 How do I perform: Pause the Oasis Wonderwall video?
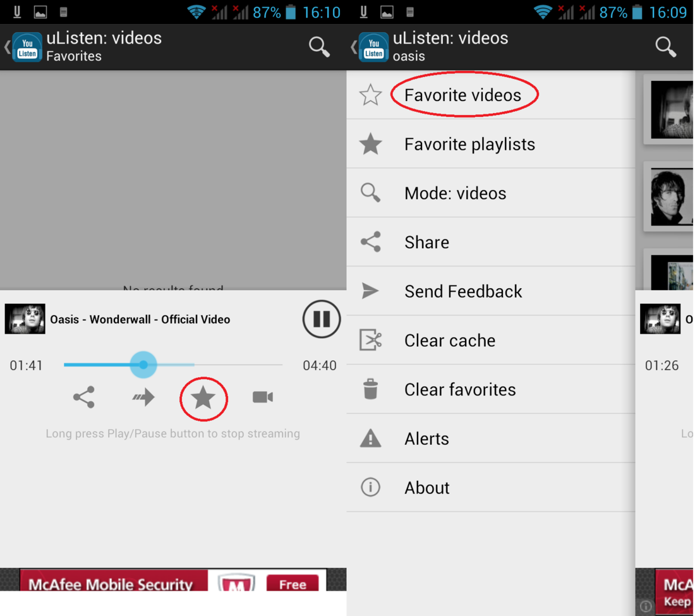[x=322, y=319]
